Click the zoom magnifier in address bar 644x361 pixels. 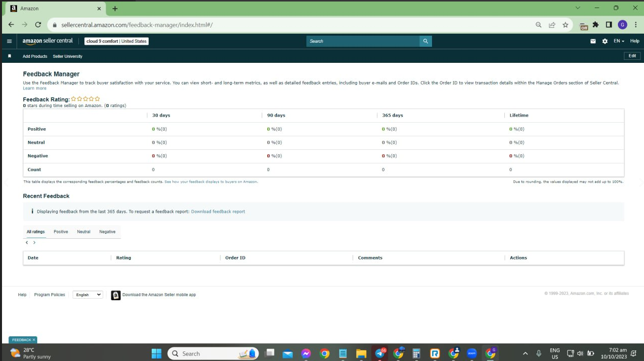coord(539,25)
